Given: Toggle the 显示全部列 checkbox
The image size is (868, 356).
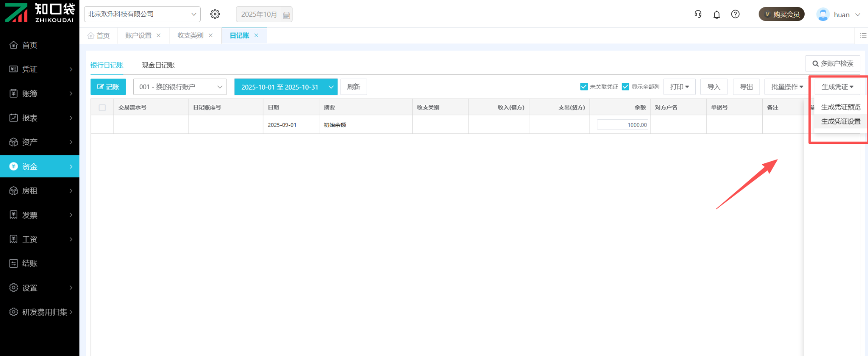Looking at the screenshot, I should coord(626,87).
